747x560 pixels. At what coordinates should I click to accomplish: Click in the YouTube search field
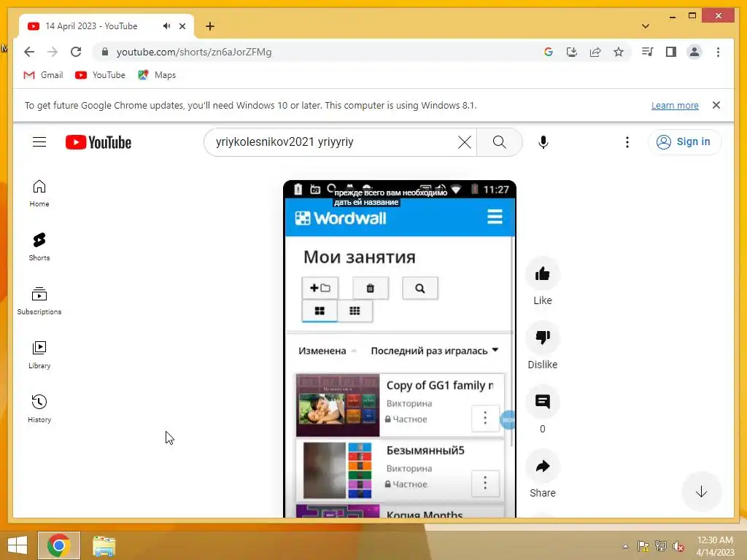pos(333,142)
